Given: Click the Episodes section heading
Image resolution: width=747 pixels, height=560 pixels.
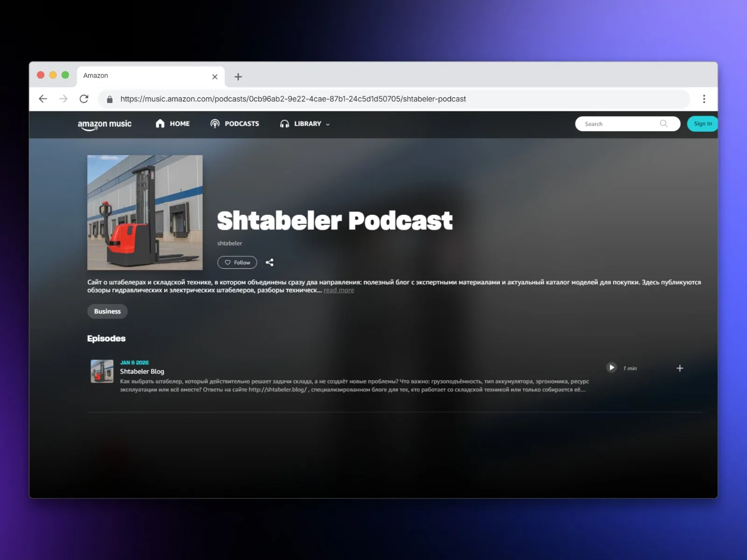Looking at the screenshot, I should click(106, 338).
